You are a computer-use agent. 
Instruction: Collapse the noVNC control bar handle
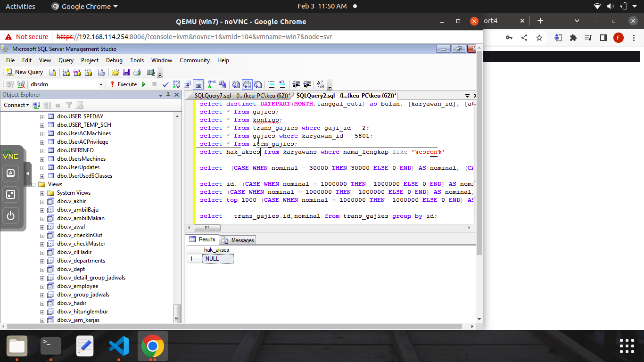pos(27,173)
